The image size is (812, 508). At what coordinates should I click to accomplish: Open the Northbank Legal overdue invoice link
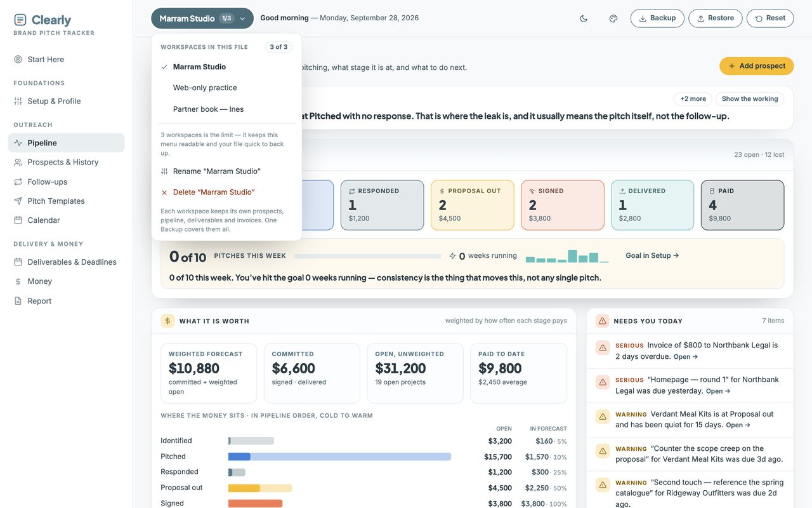pyautogui.click(x=685, y=357)
